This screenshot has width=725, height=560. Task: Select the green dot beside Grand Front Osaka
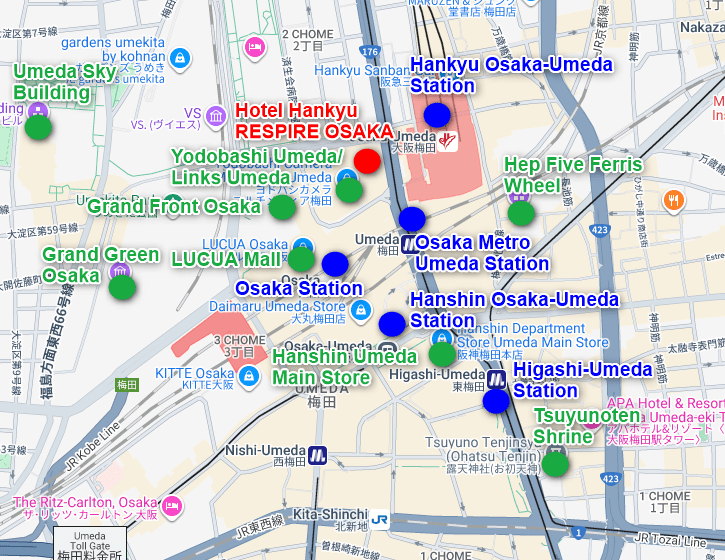[x=282, y=207]
